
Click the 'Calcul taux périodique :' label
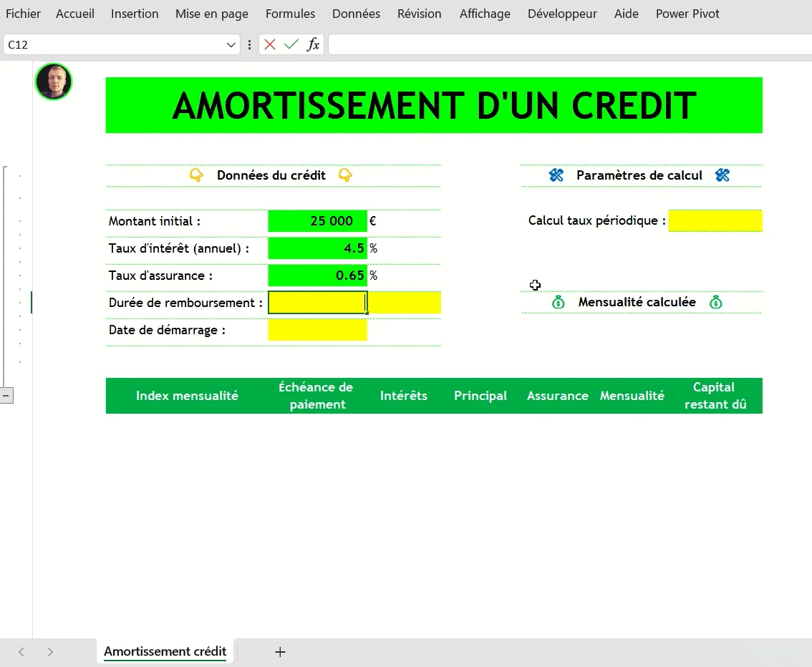pyautogui.click(x=597, y=220)
